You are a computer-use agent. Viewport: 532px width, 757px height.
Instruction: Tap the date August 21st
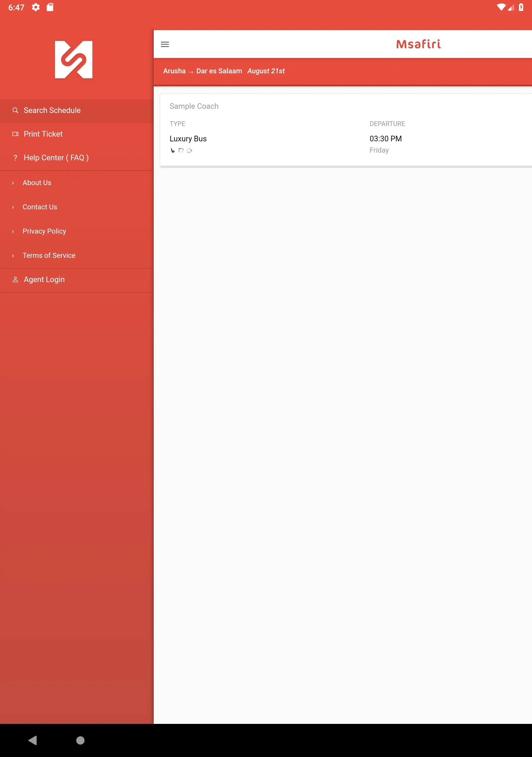(266, 71)
